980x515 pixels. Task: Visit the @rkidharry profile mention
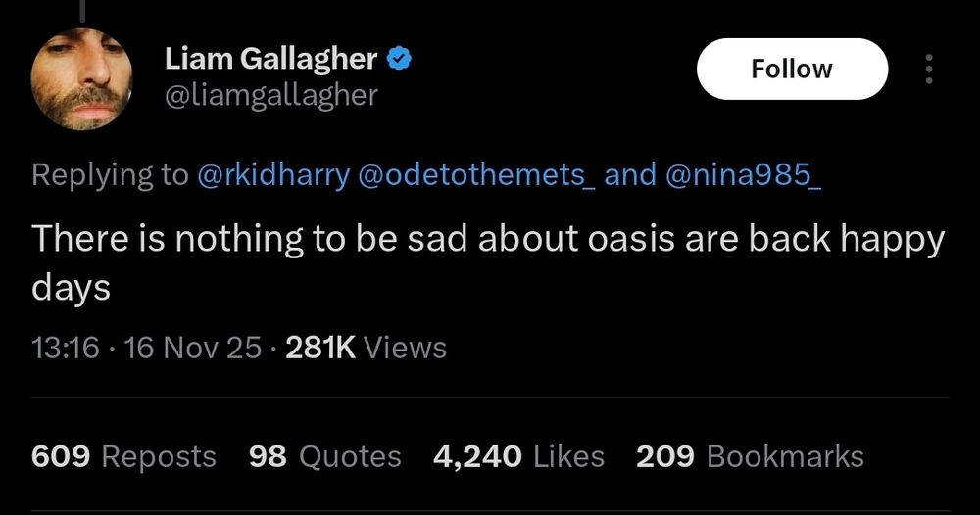271,174
